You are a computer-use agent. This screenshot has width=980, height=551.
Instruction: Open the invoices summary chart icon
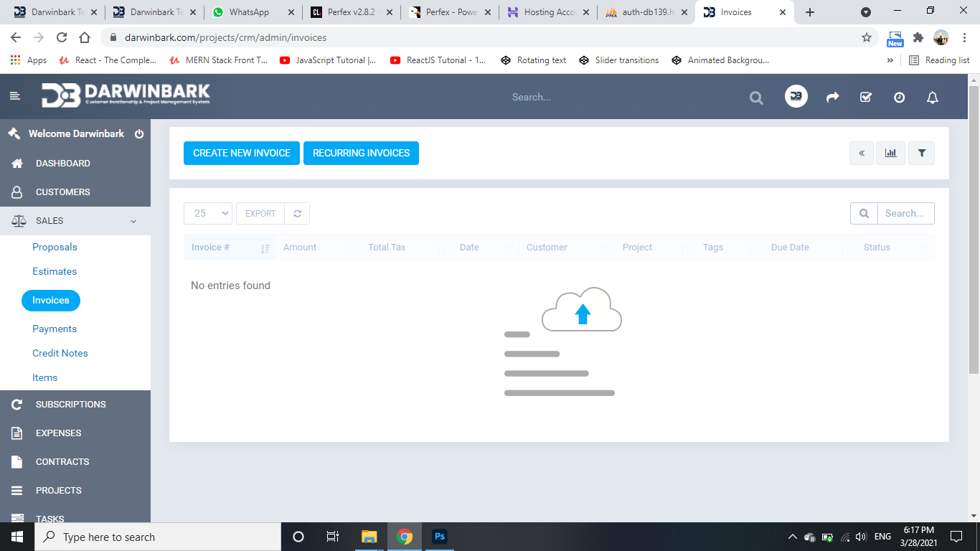(x=890, y=153)
